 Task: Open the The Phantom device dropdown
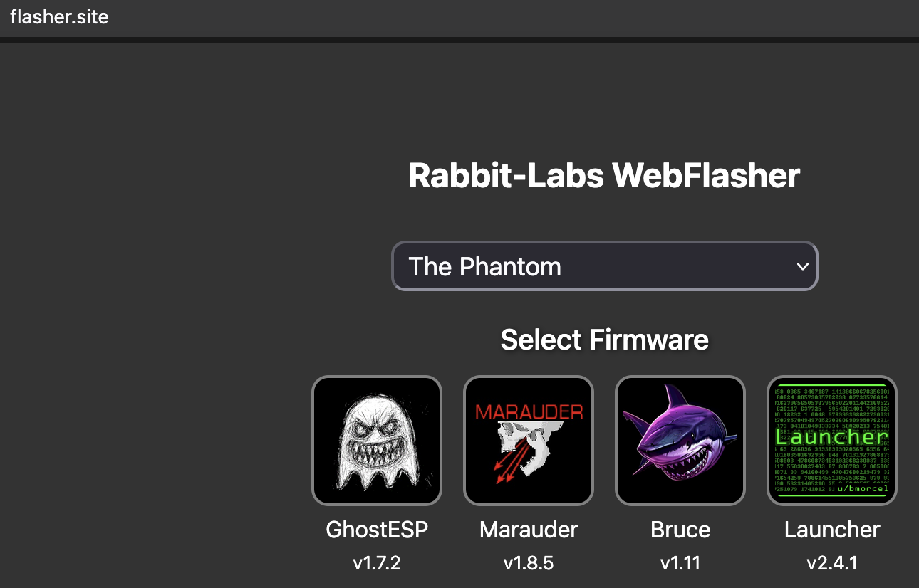coord(604,266)
